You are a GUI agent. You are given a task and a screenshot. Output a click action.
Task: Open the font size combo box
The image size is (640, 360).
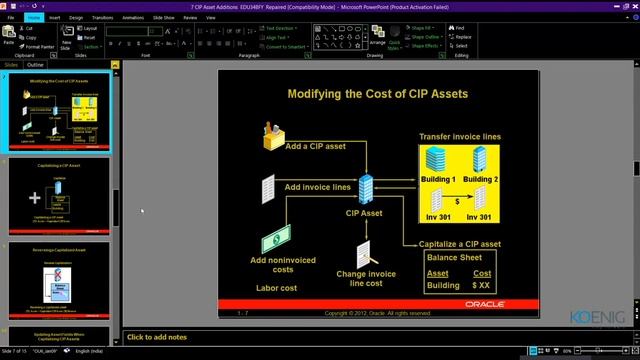(155, 31)
